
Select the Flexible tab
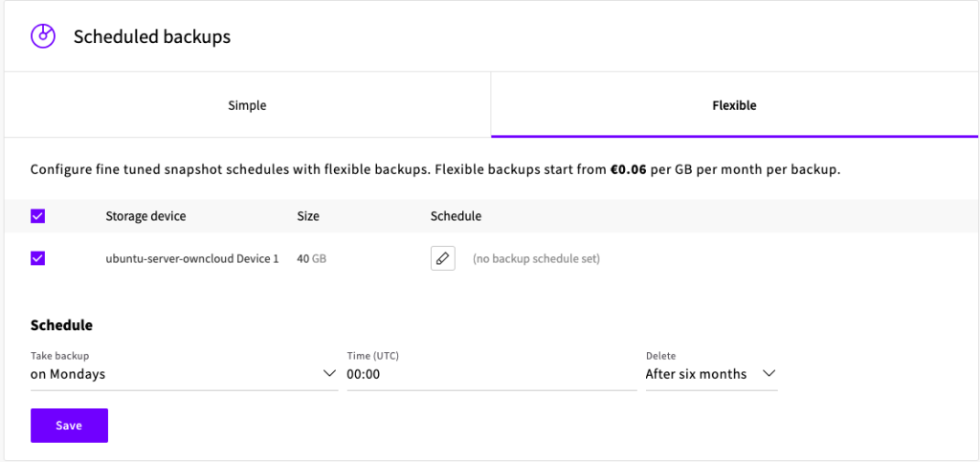734,105
